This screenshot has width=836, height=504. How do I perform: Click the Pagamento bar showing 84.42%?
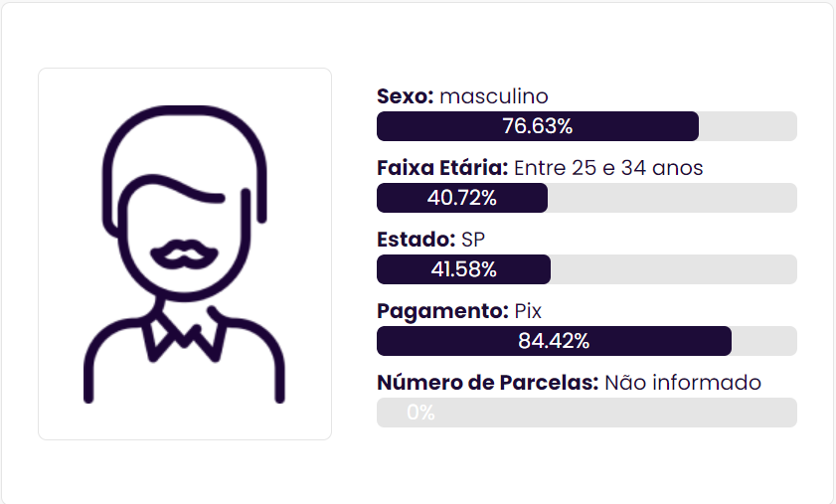click(x=586, y=341)
